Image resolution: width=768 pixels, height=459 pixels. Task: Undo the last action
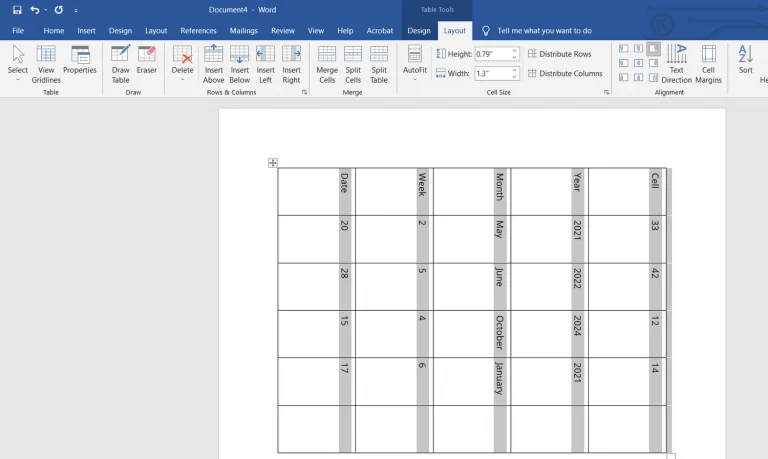pyautogui.click(x=34, y=10)
